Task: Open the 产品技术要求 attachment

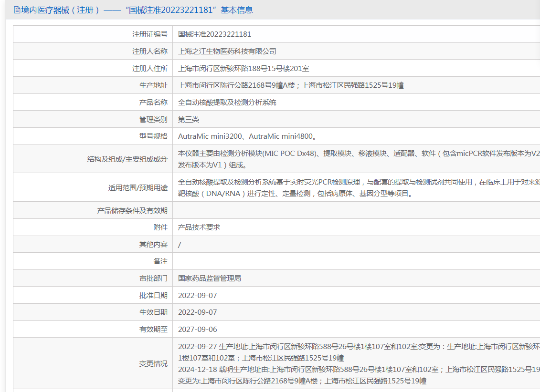Action: [x=199, y=227]
